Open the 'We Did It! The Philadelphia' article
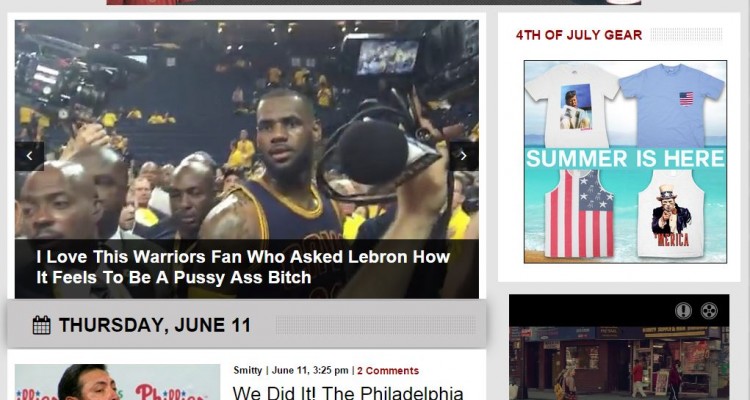The width and height of the screenshot is (750, 400). click(x=348, y=393)
